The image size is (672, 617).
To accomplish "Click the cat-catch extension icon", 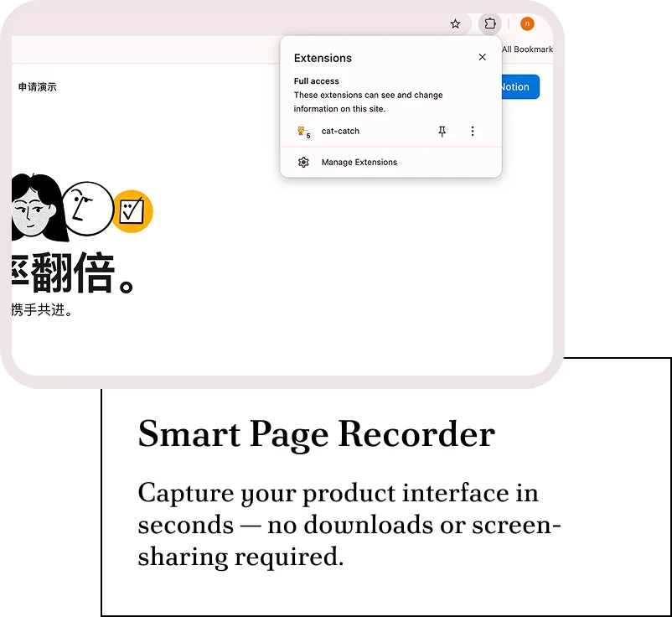I will 302,132.
